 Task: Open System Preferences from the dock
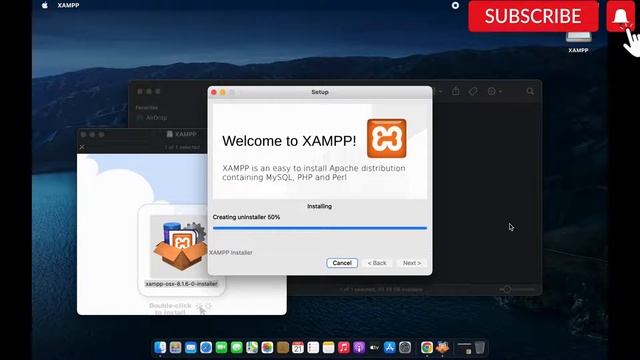pos(405,347)
